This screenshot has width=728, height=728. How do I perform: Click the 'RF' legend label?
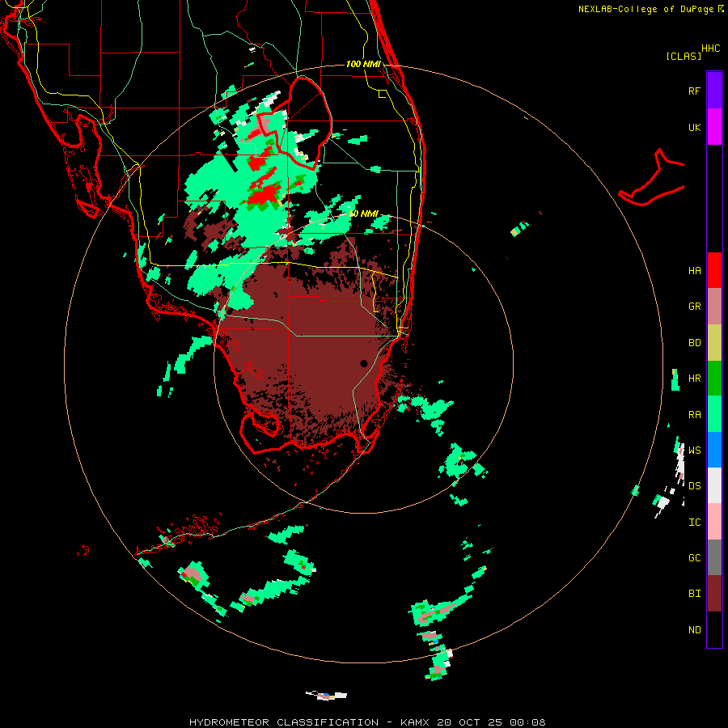[x=694, y=91]
